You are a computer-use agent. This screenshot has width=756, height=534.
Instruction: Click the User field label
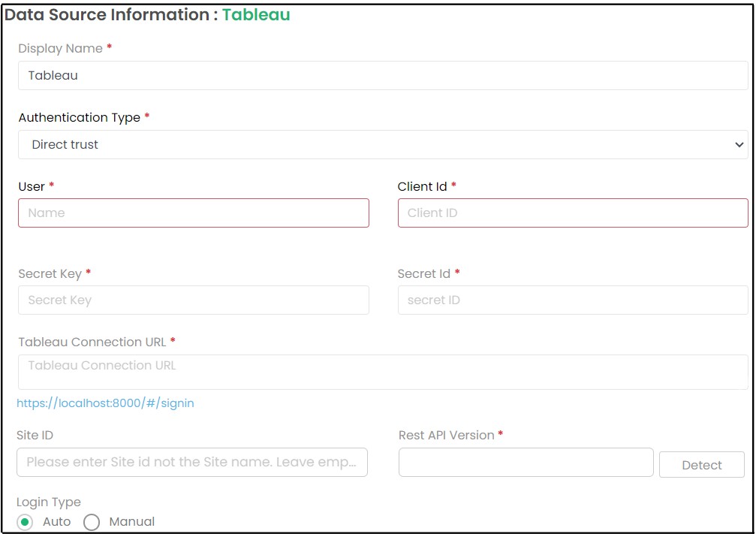32,187
